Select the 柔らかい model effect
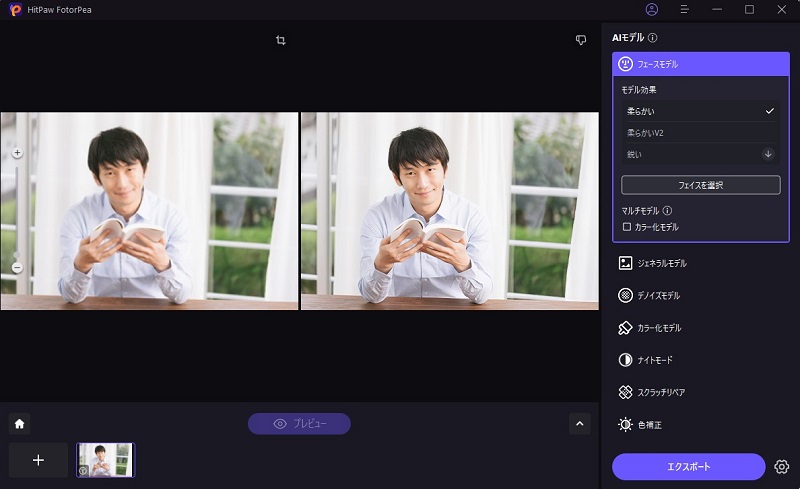Screen dimensions: 800x489 pyautogui.click(x=699, y=111)
